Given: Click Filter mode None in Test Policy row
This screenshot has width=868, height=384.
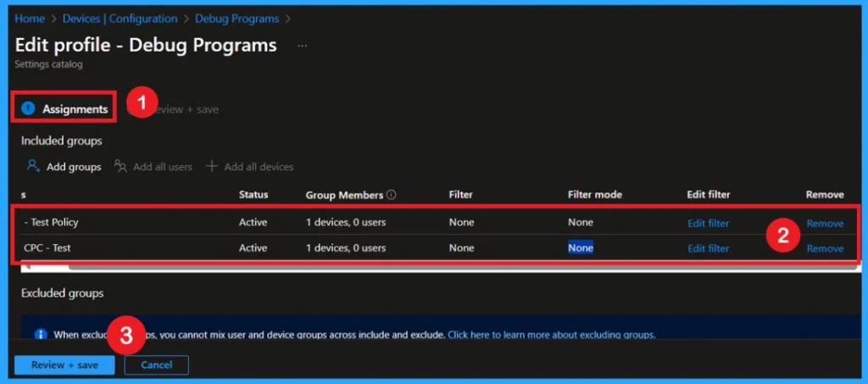Looking at the screenshot, I should (580, 222).
